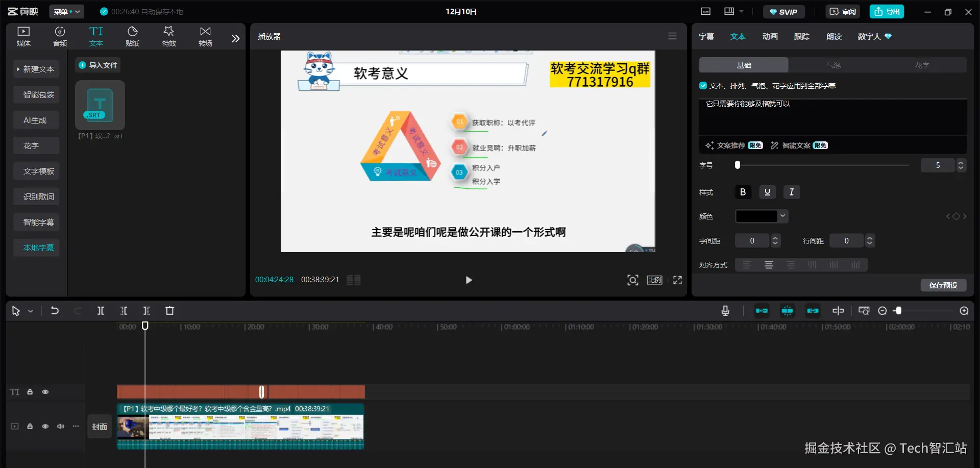Screen dimensions: 980x468
Task: Align subtitle text to the left
Action: coord(747,265)
